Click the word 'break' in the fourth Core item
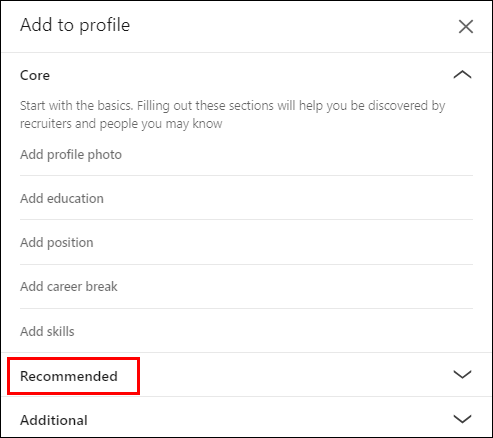Screen dimensions: 493x438 (x=101, y=286)
